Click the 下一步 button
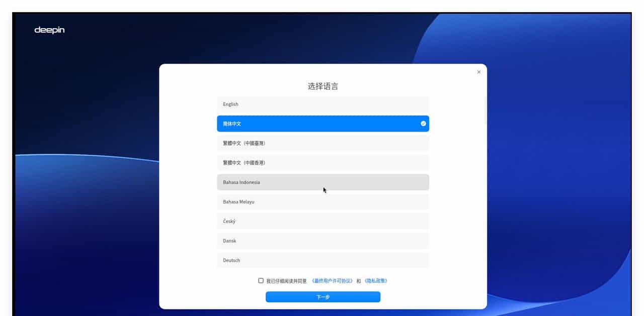This screenshot has height=316, width=644. (323, 297)
